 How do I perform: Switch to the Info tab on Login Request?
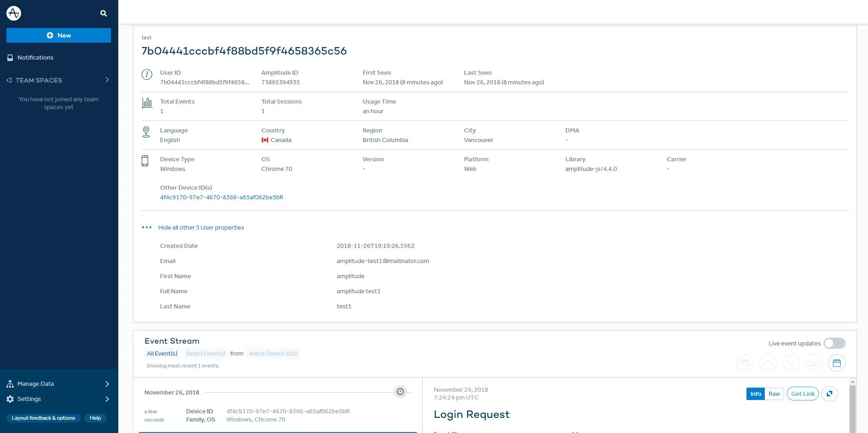tap(755, 394)
